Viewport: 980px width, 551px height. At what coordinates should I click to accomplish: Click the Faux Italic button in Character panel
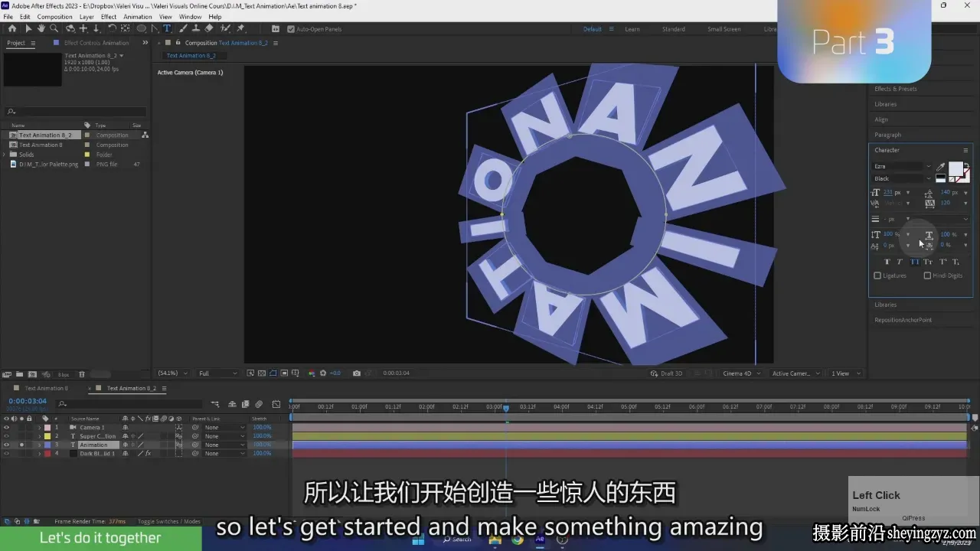pyautogui.click(x=900, y=262)
